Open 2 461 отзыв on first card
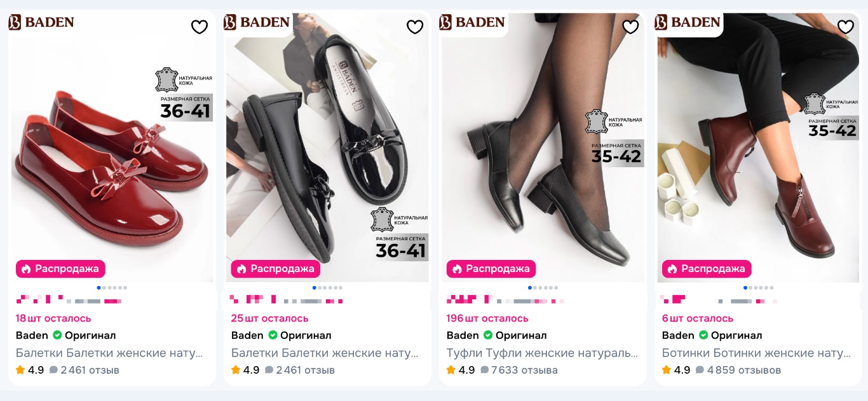 (x=90, y=370)
